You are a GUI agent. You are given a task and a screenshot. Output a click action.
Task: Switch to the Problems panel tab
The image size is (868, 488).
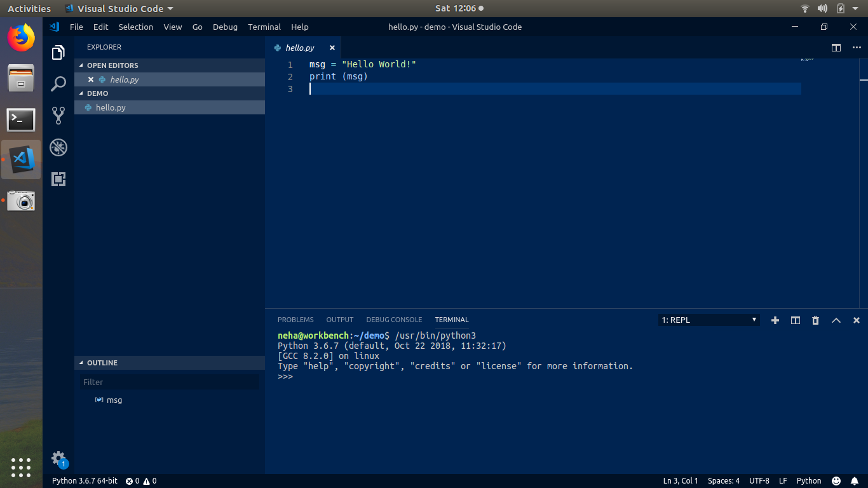295,320
